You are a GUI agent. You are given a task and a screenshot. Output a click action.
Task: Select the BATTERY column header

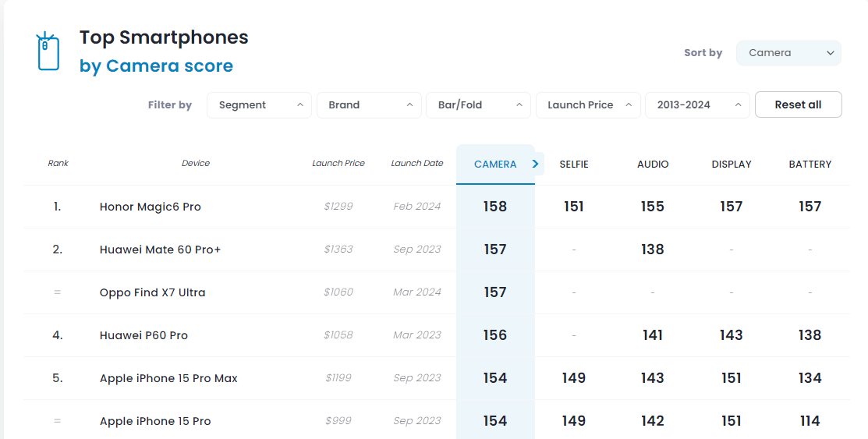(810, 165)
